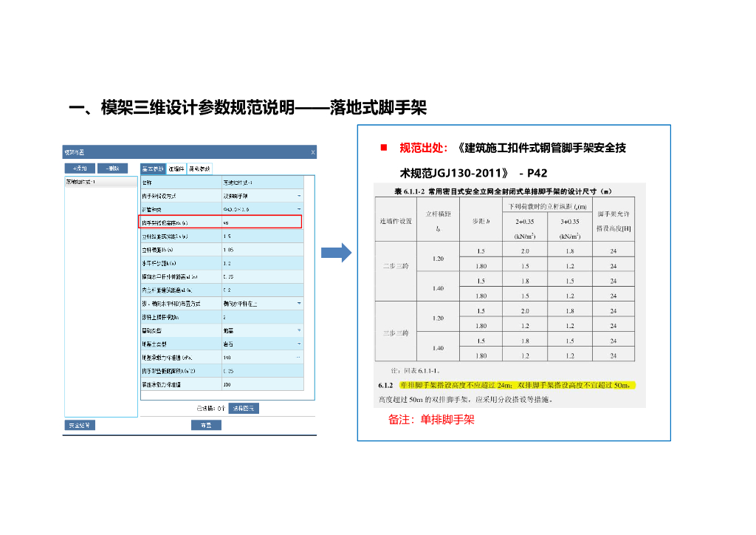The image size is (756, 535).
Task: Click the 二步三跨 row label
Action: 396,266
